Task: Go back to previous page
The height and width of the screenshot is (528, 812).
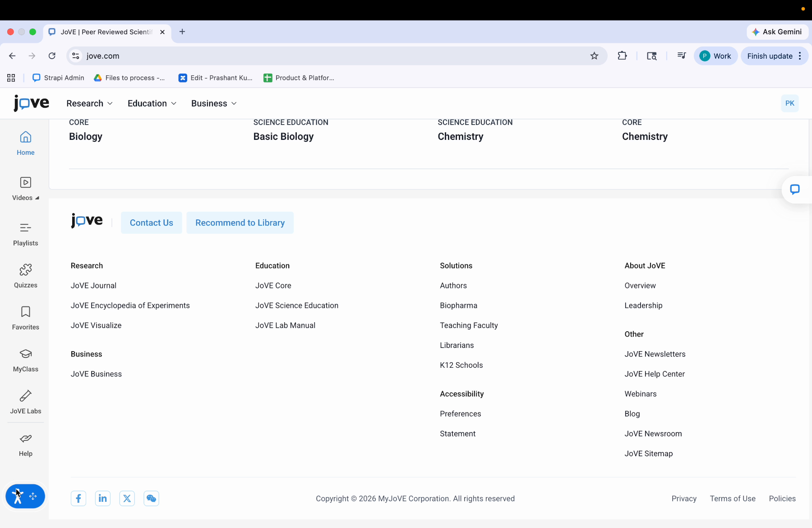Action: coord(12,56)
